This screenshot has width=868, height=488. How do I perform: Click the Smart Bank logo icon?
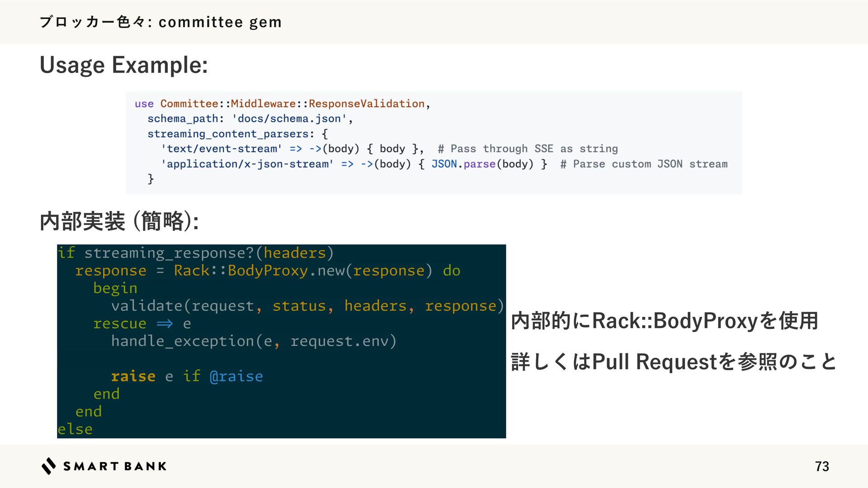49,466
